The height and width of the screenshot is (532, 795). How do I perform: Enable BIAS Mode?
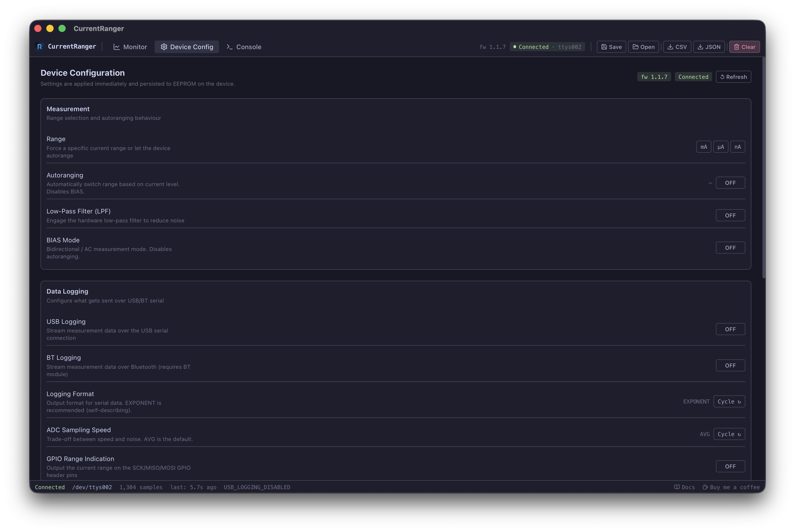[730, 247]
